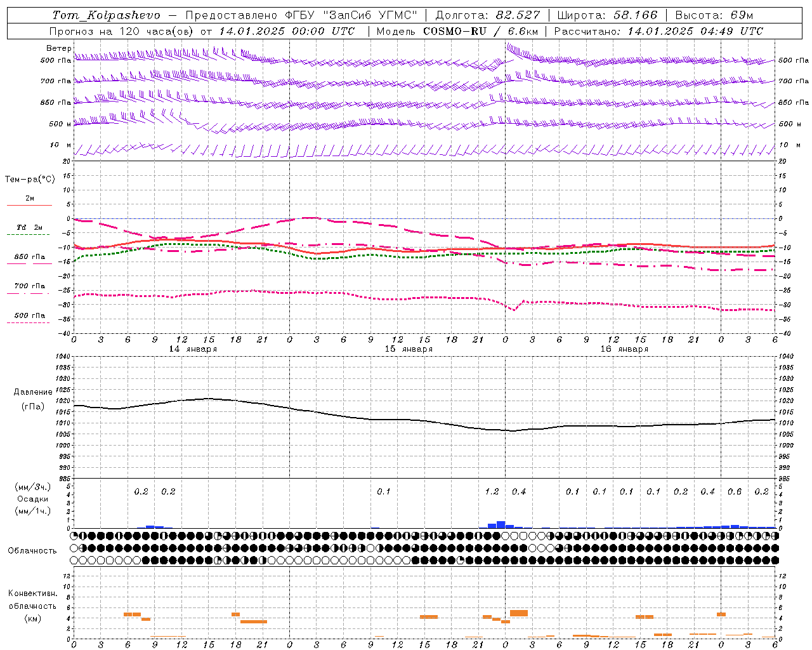
Task: Select the Широта: 58.166 header field
Action: click(x=607, y=15)
